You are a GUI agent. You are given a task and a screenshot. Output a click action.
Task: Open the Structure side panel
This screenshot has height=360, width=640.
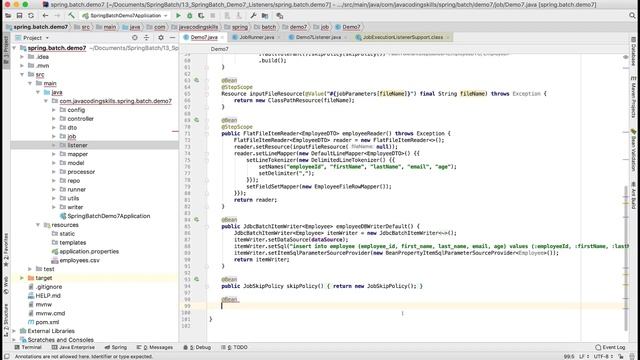[6, 320]
